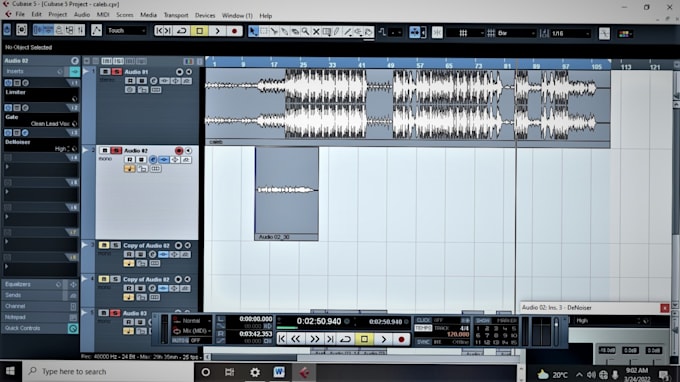Close the DeNoiser plugin window

point(664,308)
